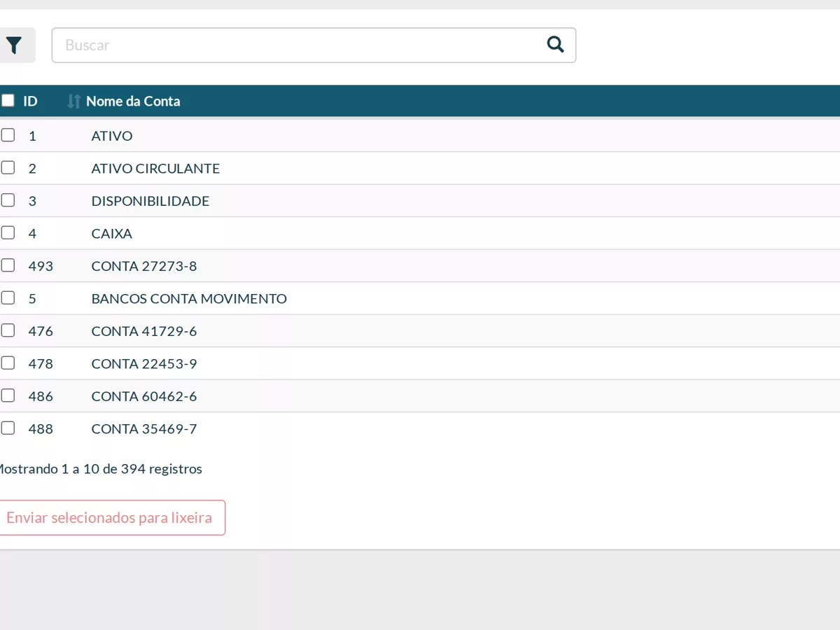Check the box for CONTA 41729-6
840x630 pixels.
[8, 330]
